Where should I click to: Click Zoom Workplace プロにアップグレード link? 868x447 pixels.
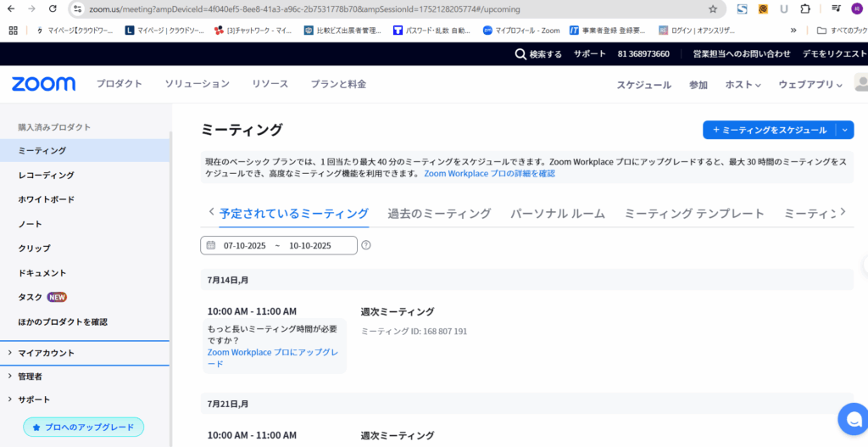(x=274, y=358)
